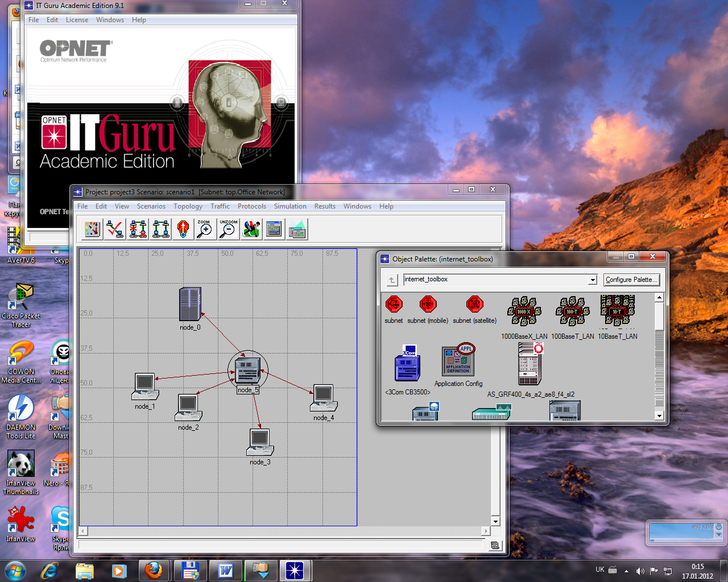Viewport: 728px width, 582px height.
Task: Open File menu in IT Guru window
Action: pyautogui.click(x=34, y=20)
